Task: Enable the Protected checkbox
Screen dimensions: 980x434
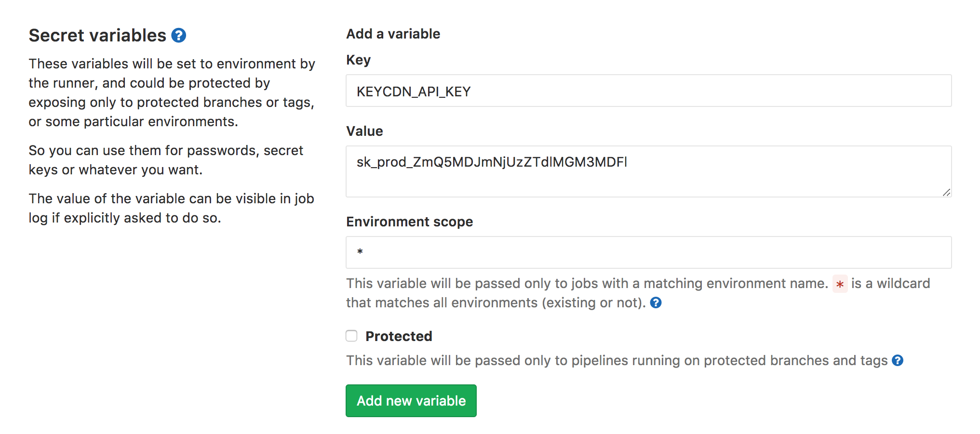Action: point(351,336)
